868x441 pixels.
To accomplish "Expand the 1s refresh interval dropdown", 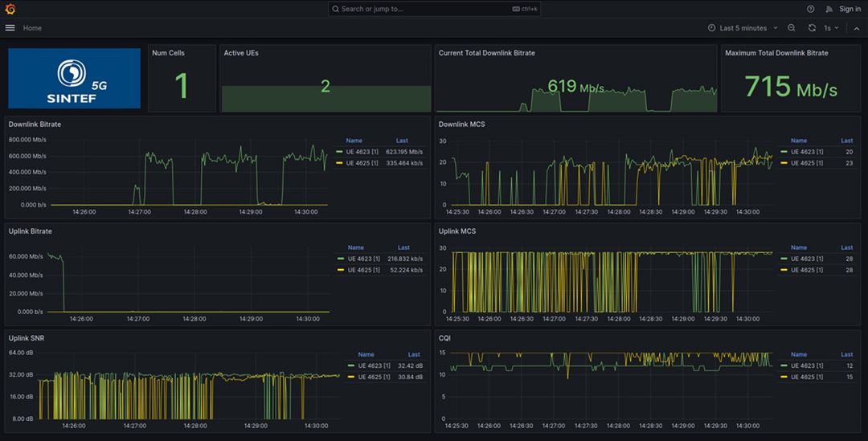I will click(832, 28).
